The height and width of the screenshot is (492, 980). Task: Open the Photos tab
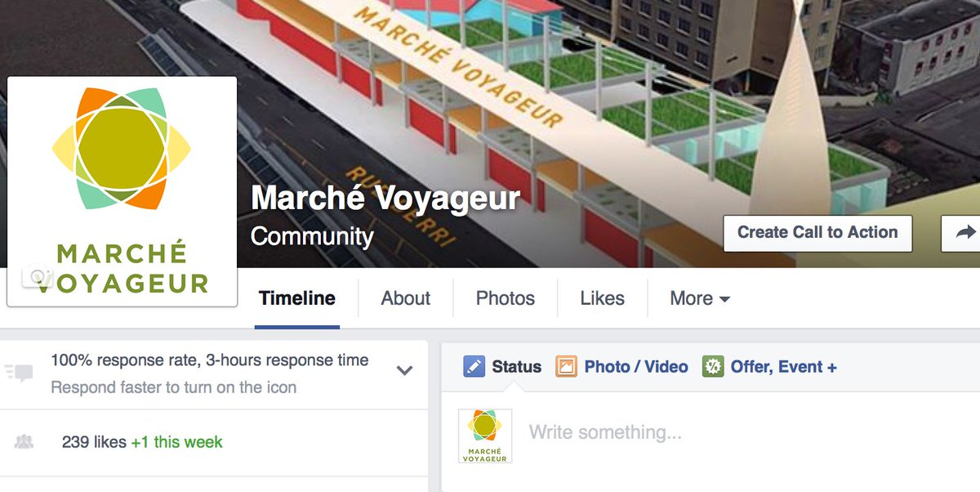coord(506,298)
